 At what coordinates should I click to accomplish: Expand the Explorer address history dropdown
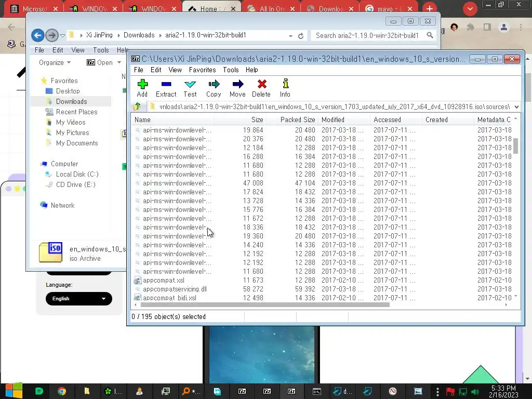pos(291,36)
